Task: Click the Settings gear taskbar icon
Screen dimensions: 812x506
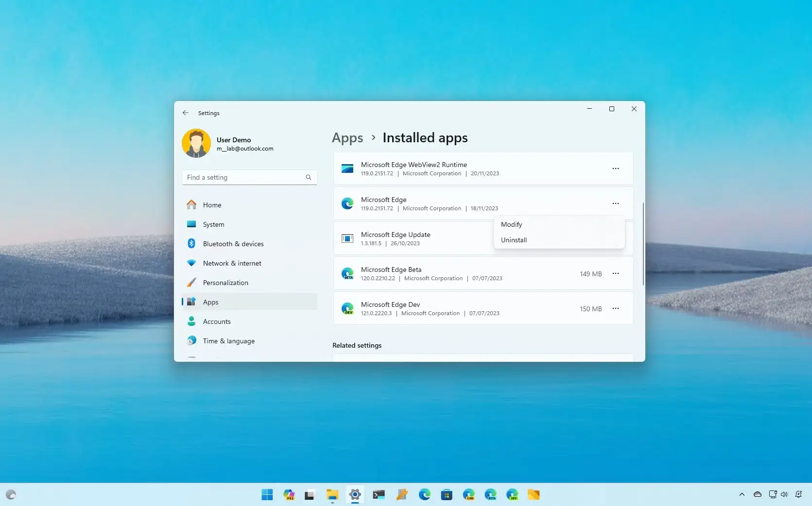Action: [355, 495]
